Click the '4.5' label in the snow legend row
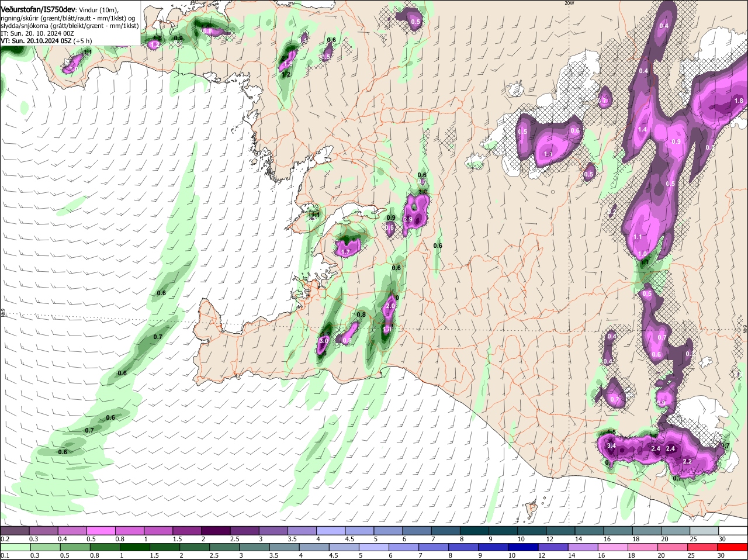748x560 pixels. point(350,539)
